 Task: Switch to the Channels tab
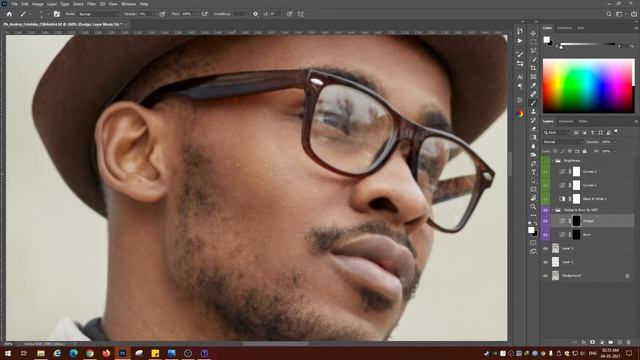566,122
